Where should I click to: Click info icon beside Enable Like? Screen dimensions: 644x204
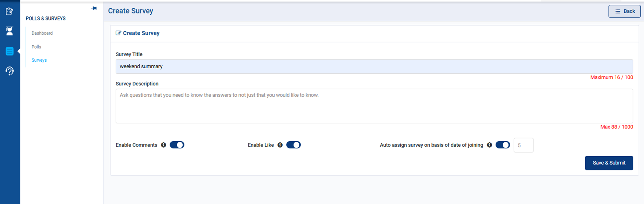(280, 145)
